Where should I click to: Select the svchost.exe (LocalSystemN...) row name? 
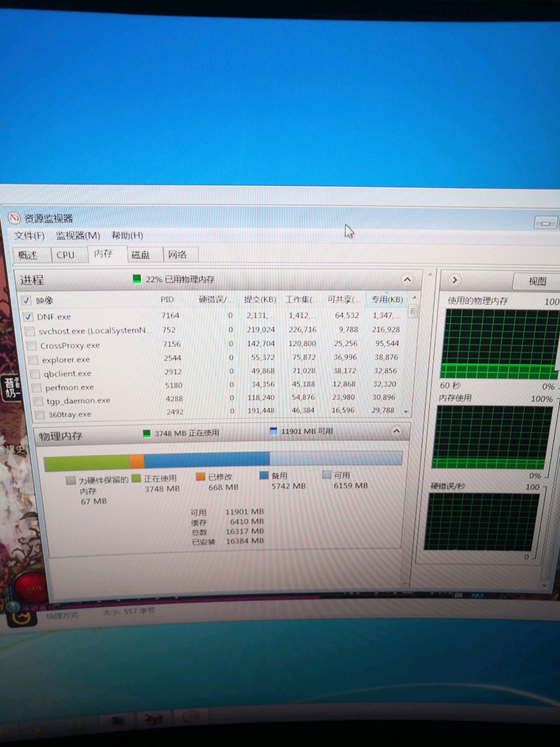click(x=95, y=331)
